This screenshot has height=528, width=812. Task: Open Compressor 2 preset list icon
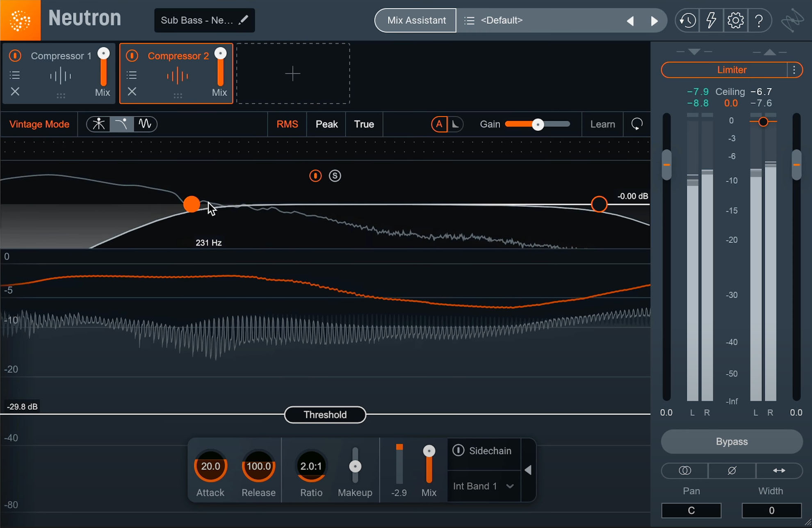coord(132,75)
